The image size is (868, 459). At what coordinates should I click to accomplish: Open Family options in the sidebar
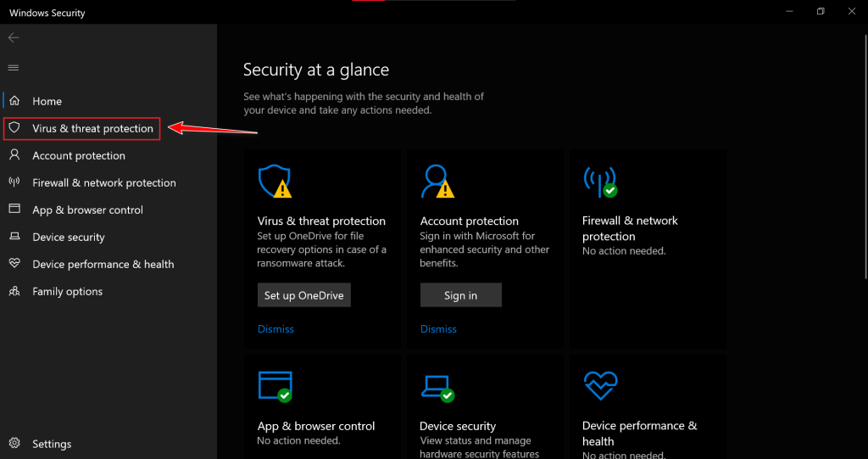click(x=67, y=291)
